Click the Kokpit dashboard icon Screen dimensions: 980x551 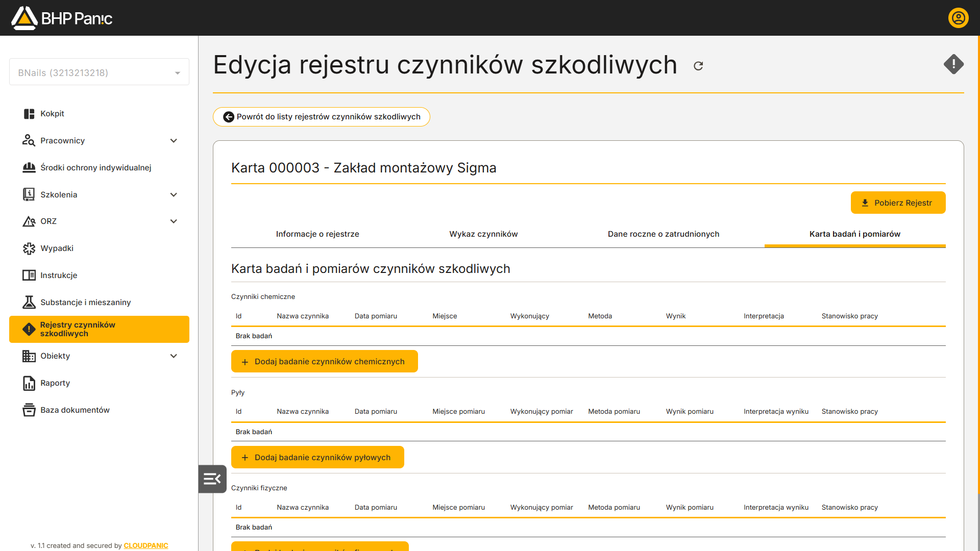[29, 114]
